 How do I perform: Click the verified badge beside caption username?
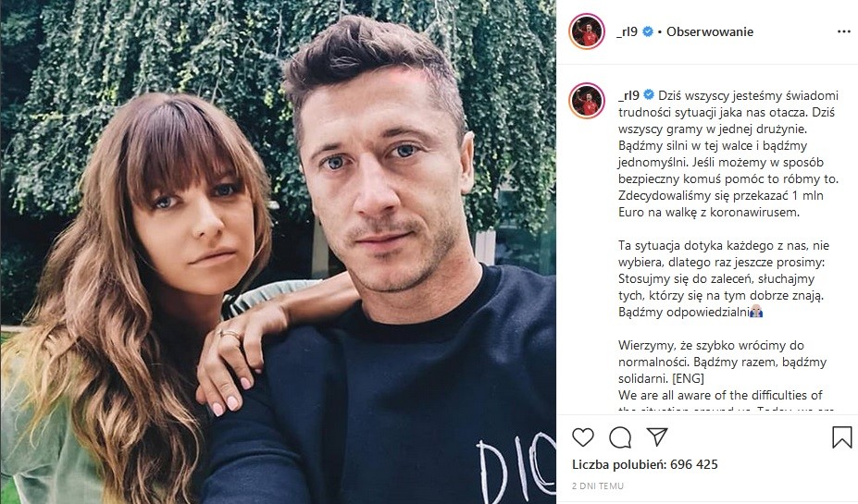649,94
